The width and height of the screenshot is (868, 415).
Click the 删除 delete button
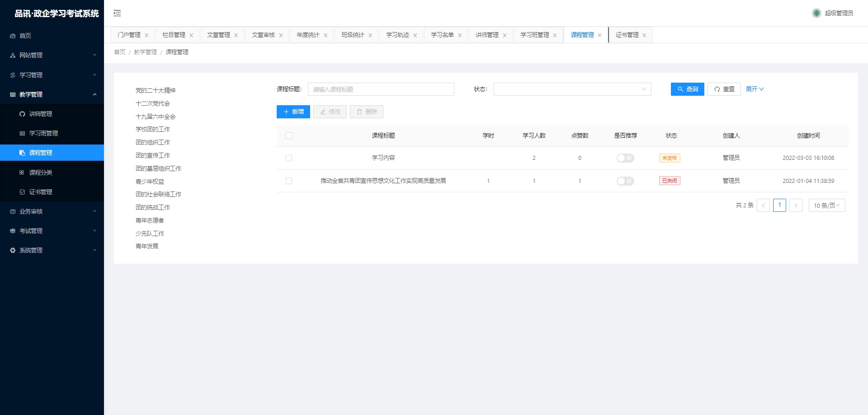coord(367,112)
